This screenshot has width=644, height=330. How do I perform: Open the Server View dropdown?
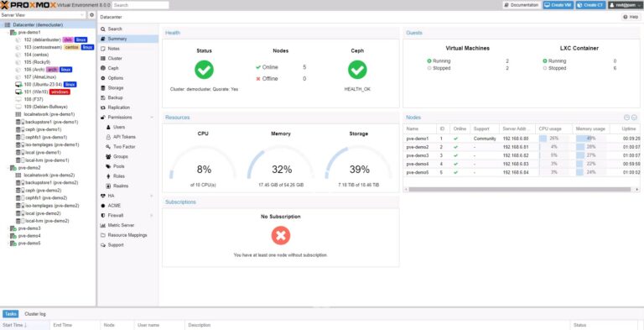click(x=43, y=15)
